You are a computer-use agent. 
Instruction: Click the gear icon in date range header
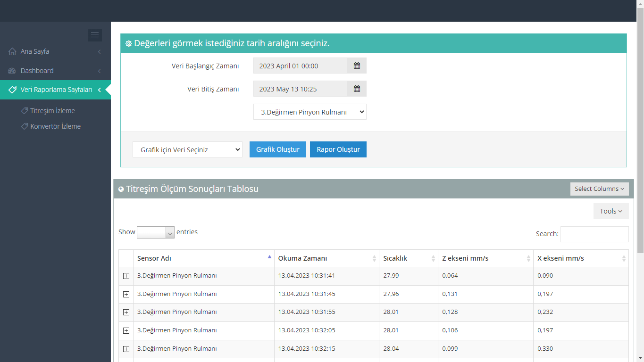tap(128, 44)
